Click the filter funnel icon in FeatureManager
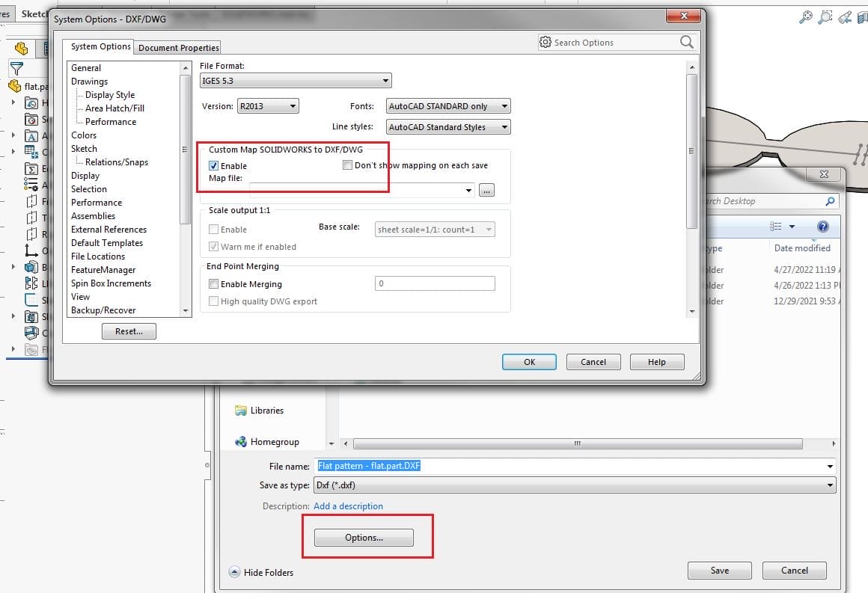This screenshot has width=868, height=593. 16,69
